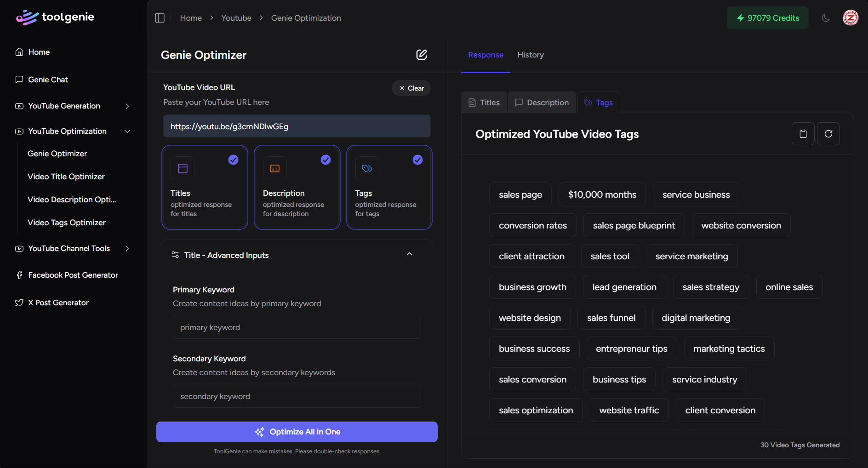
Task: Open the user profile avatar
Action: click(850, 18)
